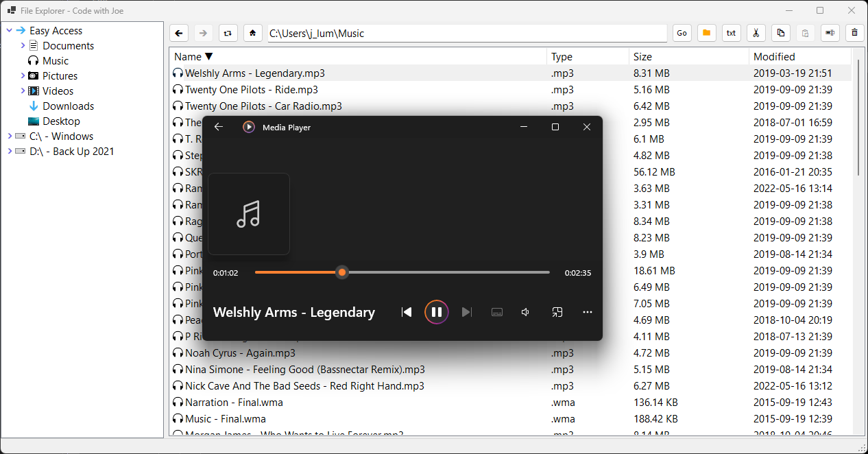Create a new txt file

[731, 32]
